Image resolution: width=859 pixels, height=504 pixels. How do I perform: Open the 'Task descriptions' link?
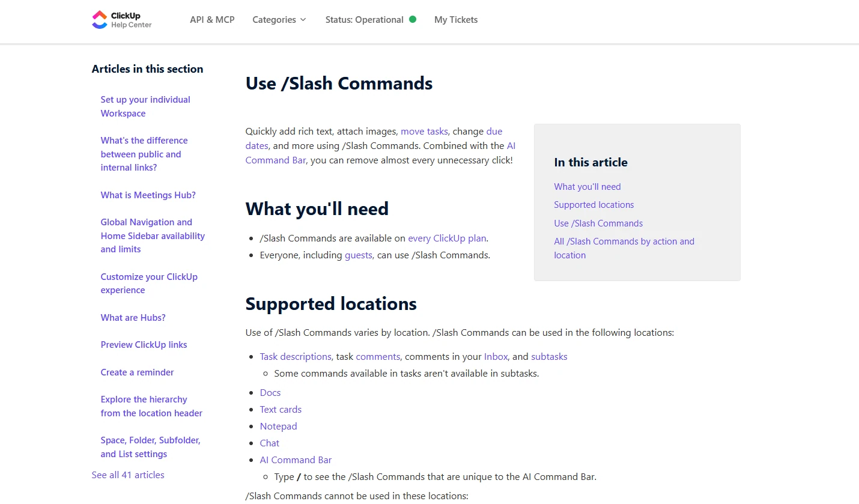tap(296, 357)
